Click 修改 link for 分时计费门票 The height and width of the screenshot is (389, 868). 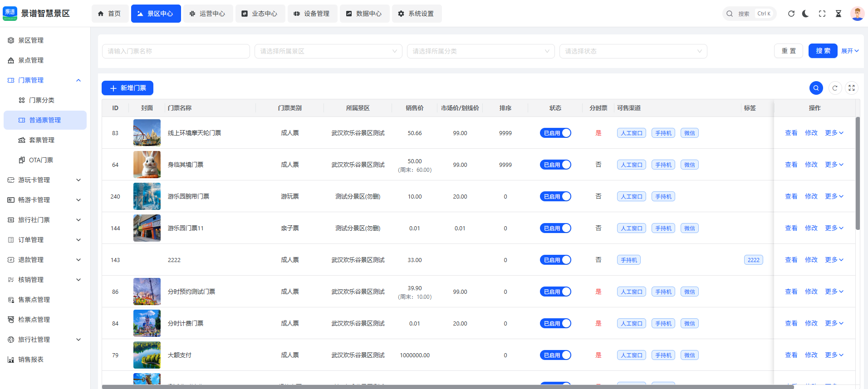coord(811,323)
